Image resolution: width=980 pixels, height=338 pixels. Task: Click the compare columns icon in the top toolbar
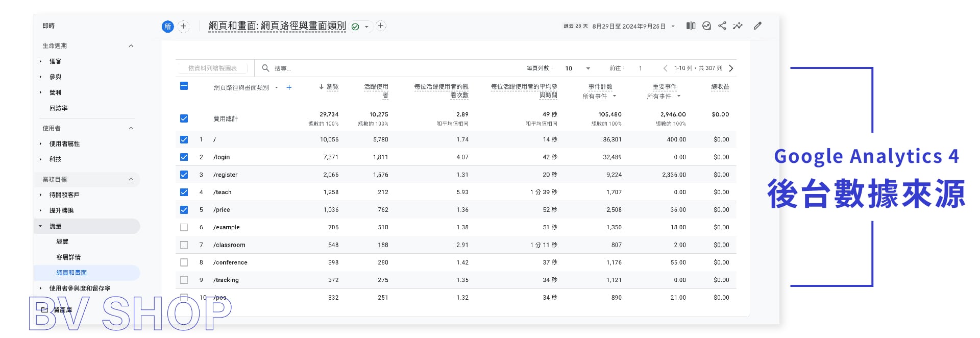pyautogui.click(x=691, y=26)
